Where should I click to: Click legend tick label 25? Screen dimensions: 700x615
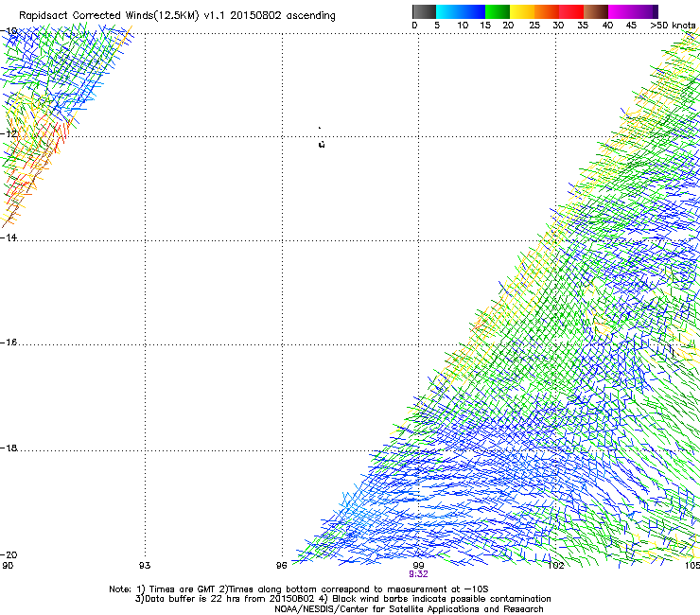(x=534, y=26)
